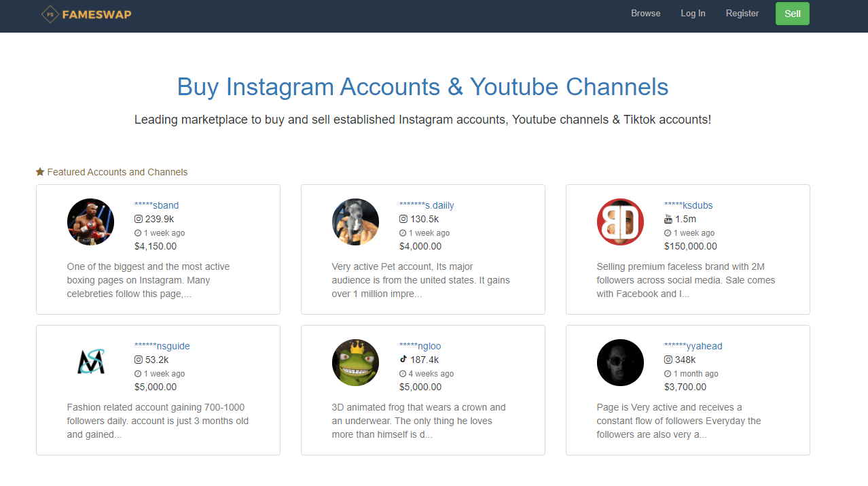
Task: Select the $150,000.00 price text
Action: point(691,246)
